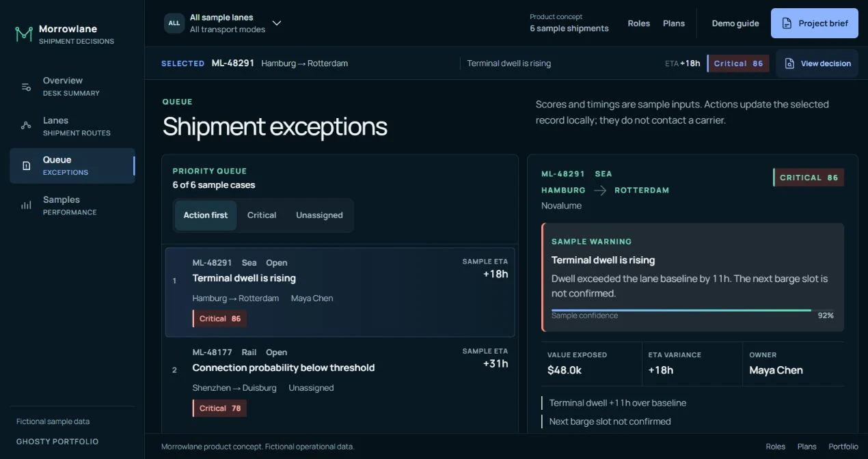Viewport: 868px width, 459px height.
Task: Open Overview desk summary
Action: [x=72, y=86]
